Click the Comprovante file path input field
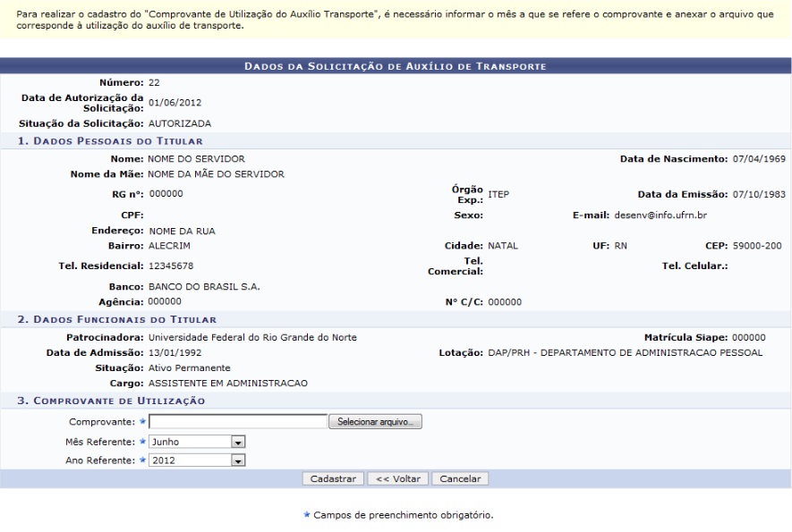 click(x=238, y=421)
